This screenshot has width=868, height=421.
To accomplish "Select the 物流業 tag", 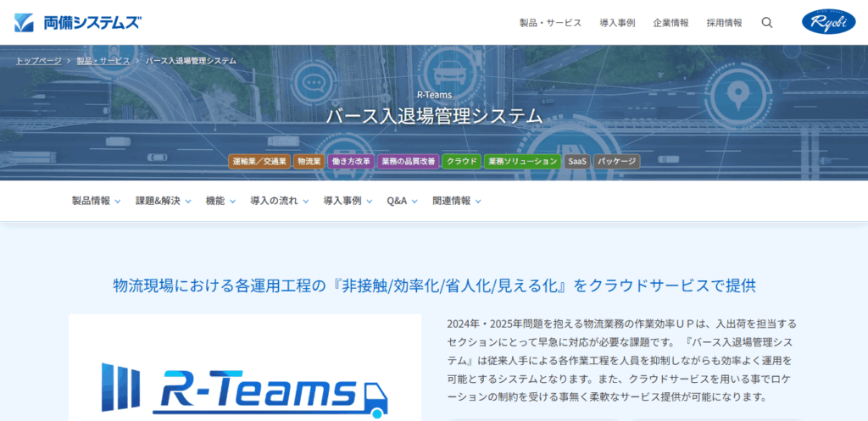I will pos(309,162).
